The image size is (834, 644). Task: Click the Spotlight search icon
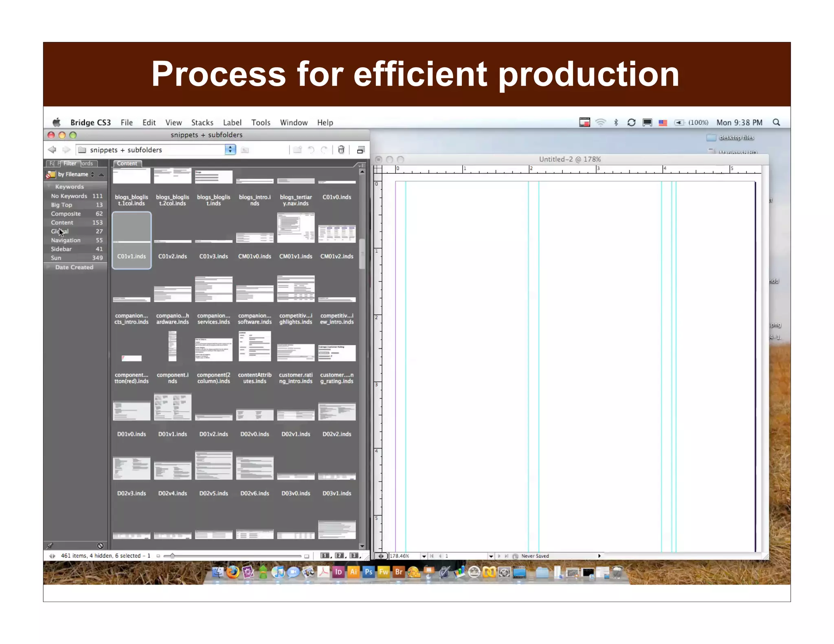coord(776,123)
